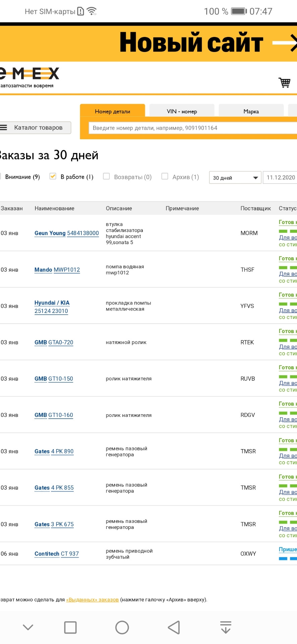Open recent apps square button

click(70, 627)
